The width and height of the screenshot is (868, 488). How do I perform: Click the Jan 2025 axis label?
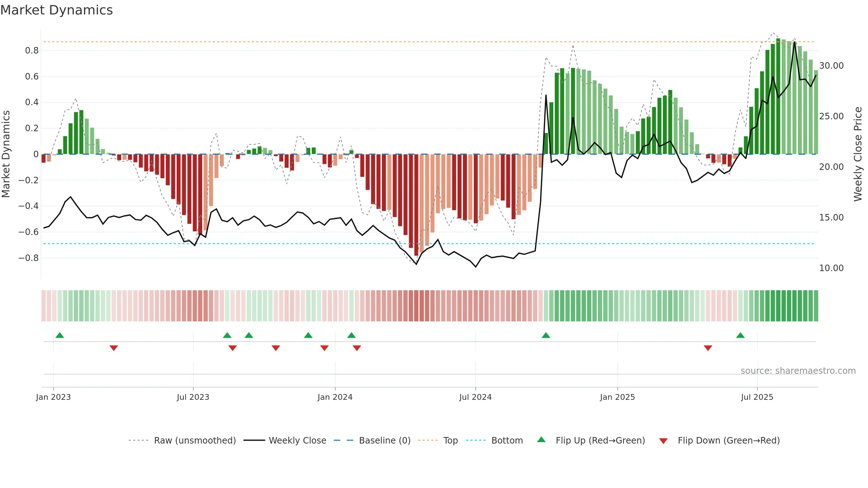(x=618, y=397)
